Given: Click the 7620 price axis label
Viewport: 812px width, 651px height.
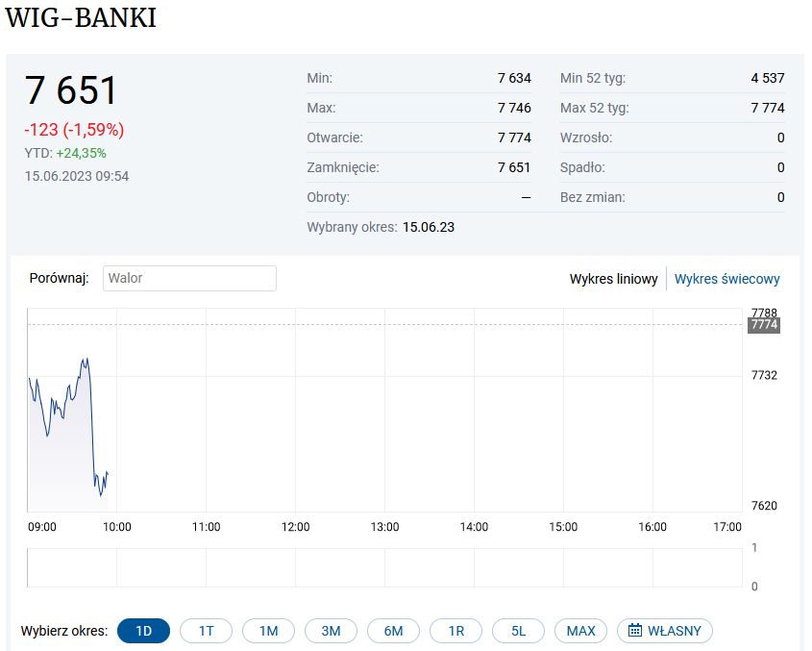Looking at the screenshot, I should (x=764, y=506).
